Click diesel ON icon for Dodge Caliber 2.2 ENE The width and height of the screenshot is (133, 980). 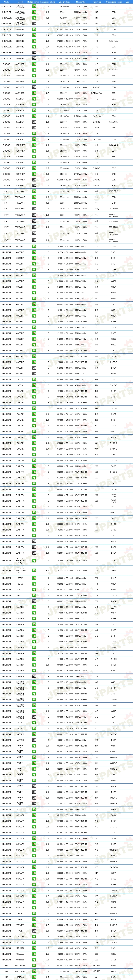click(x=34, y=128)
